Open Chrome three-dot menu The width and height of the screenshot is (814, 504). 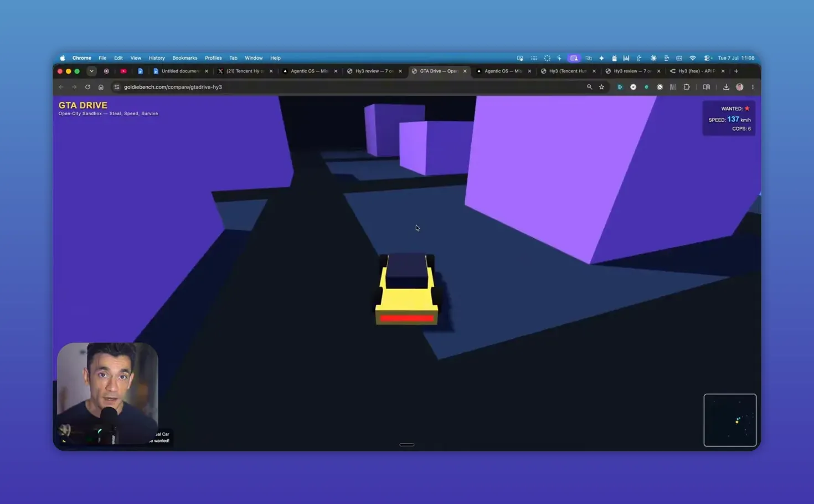point(753,87)
